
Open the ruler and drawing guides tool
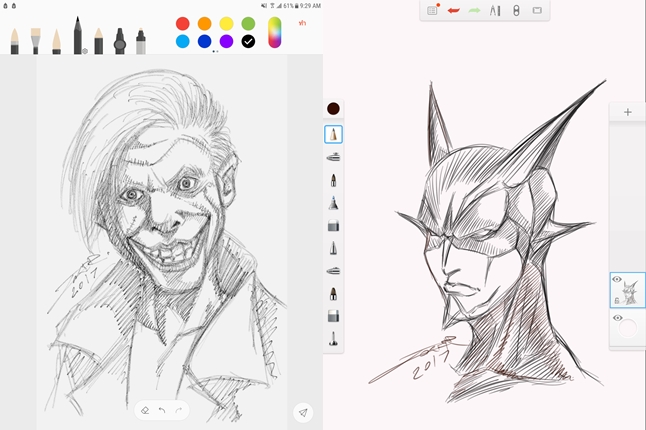tap(495, 11)
